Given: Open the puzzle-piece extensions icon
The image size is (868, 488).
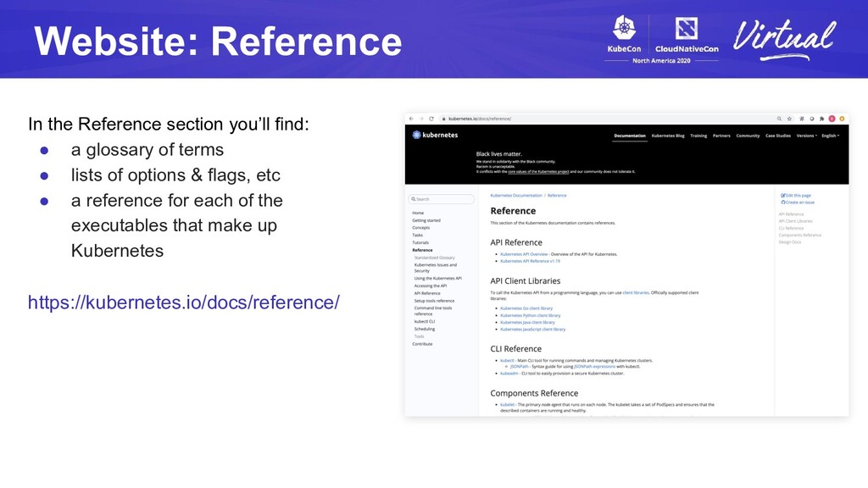Looking at the screenshot, I should 821,119.
